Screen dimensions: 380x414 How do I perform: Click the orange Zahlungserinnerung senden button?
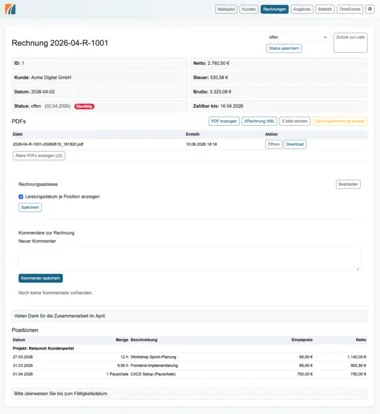[340, 121]
